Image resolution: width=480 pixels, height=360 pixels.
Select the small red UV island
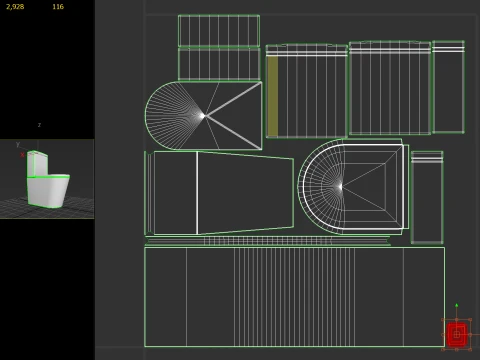tap(457, 334)
